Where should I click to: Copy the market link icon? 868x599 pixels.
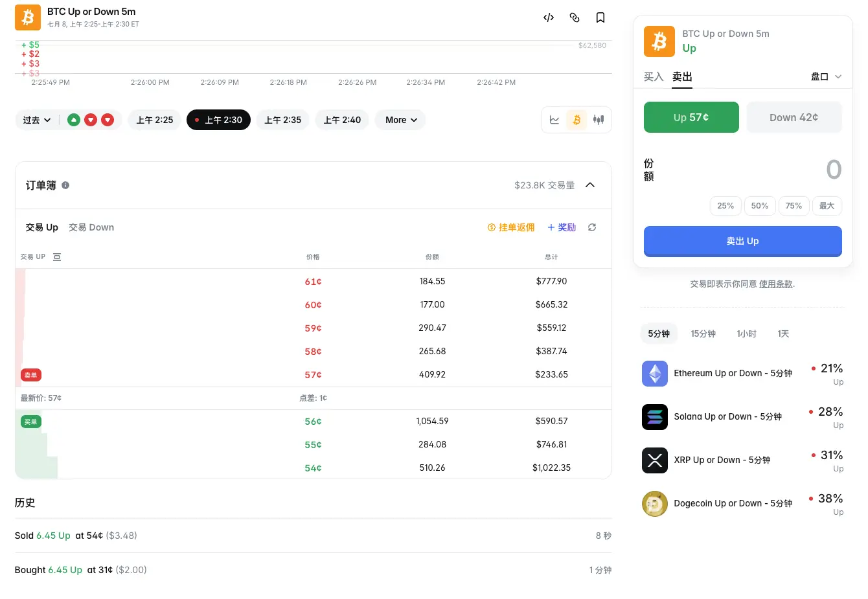[x=575, y=17]
